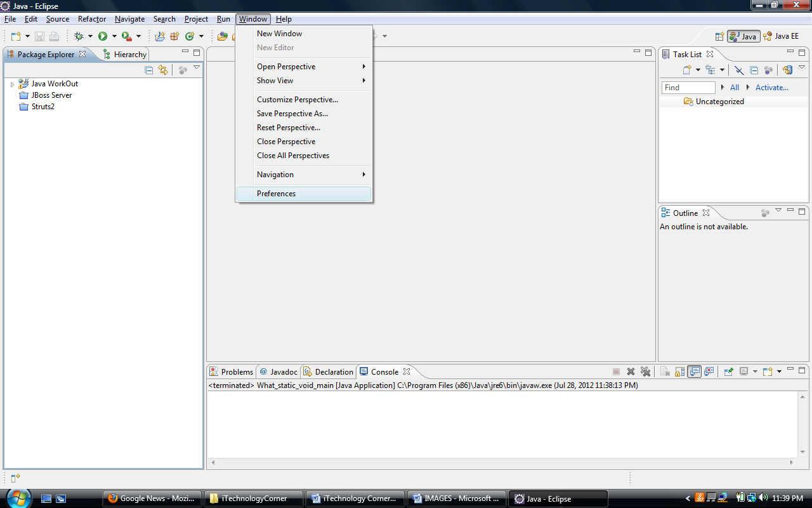
Task: Run the last launched application using the Run icon
Action: [103, 36]
